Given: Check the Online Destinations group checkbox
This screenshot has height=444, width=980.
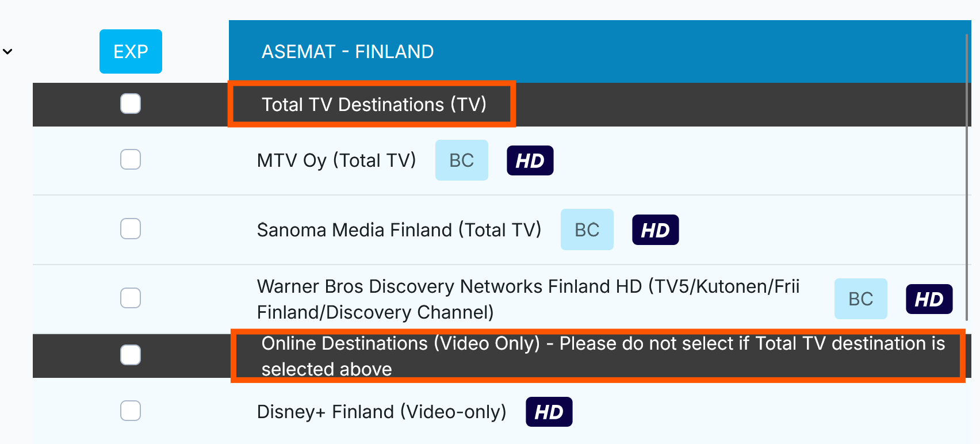Looking at the screenshot, I should point(131,355).
